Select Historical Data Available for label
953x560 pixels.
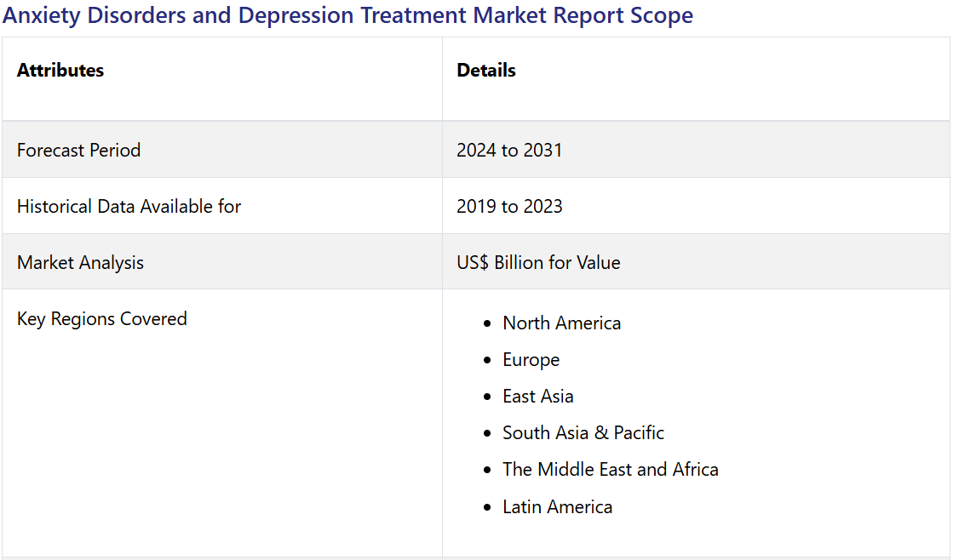click(129, 207)
